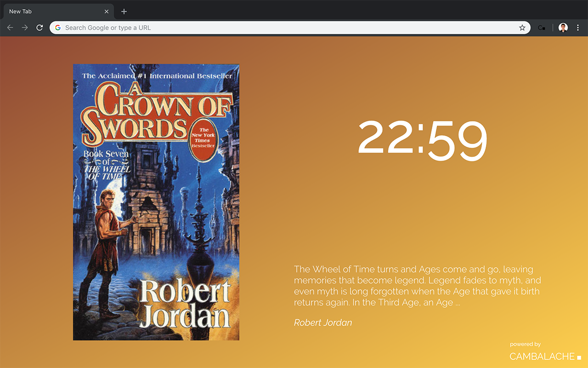The width and height of the screenshot is (588, 368).
Task: Click the Wheel of Time quote paragraph
Action: [418, 286]
